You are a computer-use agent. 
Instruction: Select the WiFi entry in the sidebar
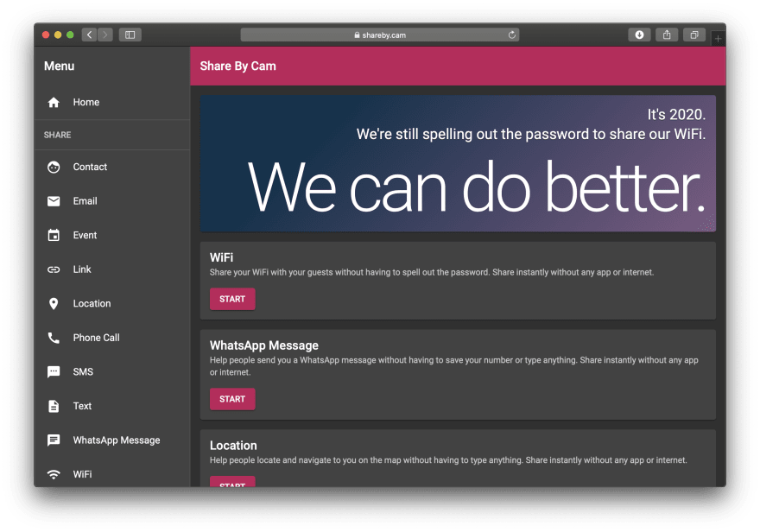coord(112,473)
